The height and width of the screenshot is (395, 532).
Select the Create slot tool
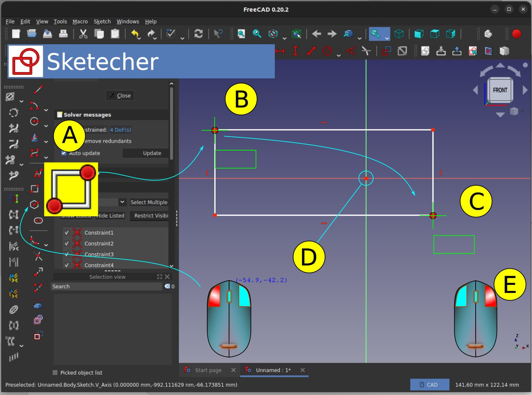[38, 221]
